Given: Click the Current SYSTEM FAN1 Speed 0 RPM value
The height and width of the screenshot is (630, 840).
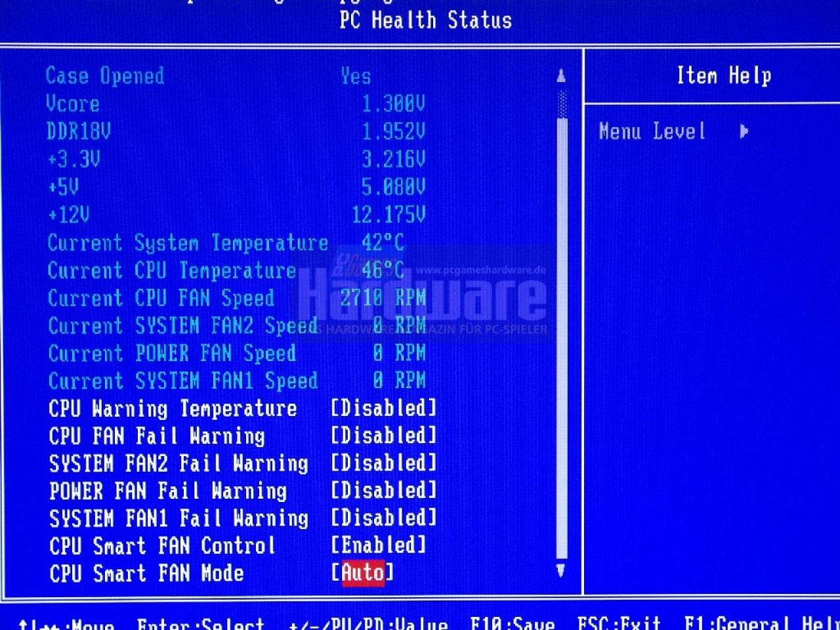Looking at the screenshot, I should pyautogui.click(x=399, y=381).
